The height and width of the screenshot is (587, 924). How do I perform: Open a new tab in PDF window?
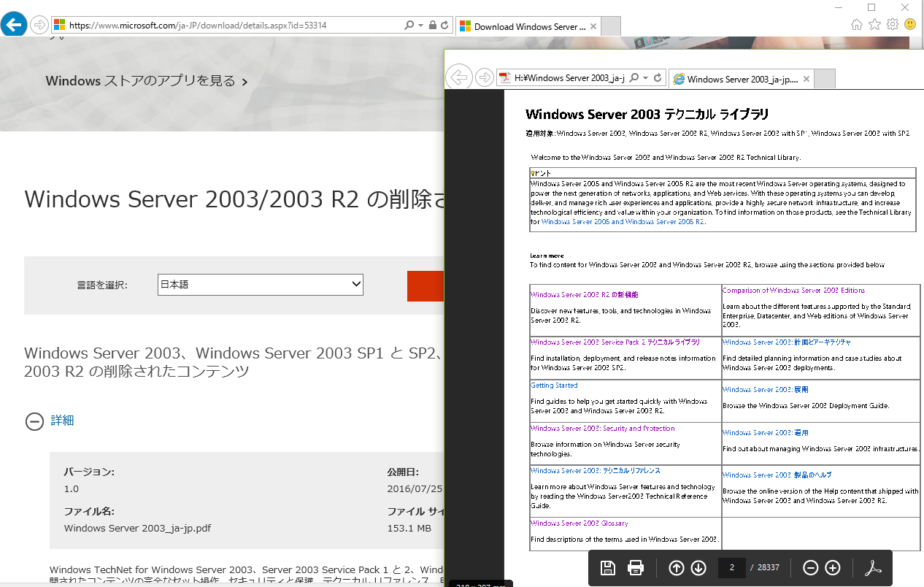(824, 79)
